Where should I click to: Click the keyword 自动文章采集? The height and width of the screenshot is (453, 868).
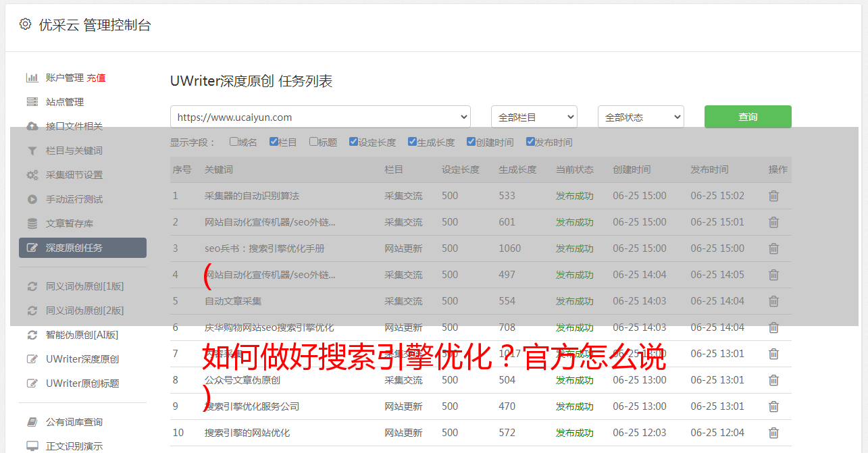point(233,301)
